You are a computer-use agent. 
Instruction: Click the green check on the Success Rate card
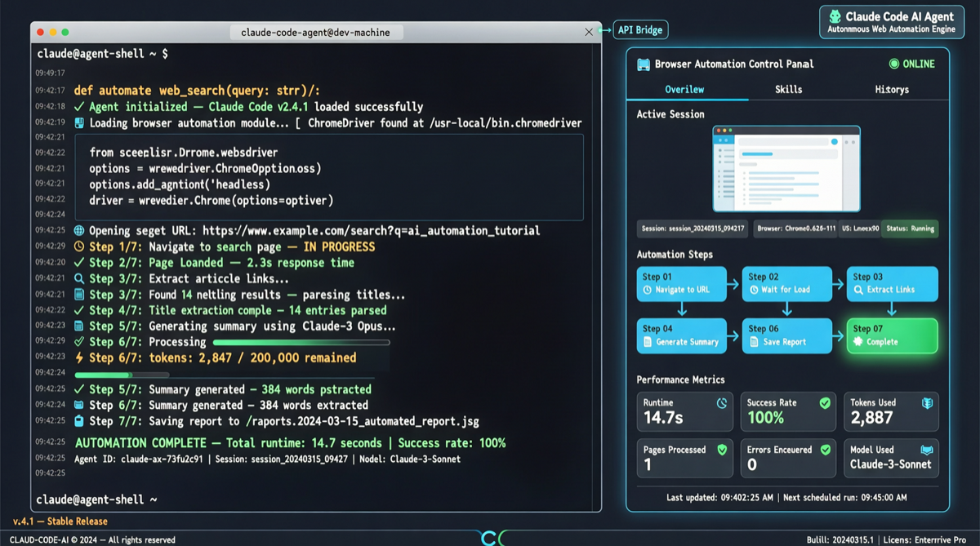[825, 403]
